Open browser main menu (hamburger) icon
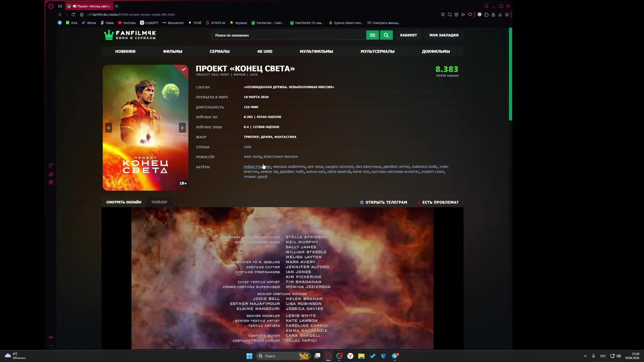Image resolution: width=644 pixels, height=362 pixels. (507, 15)
